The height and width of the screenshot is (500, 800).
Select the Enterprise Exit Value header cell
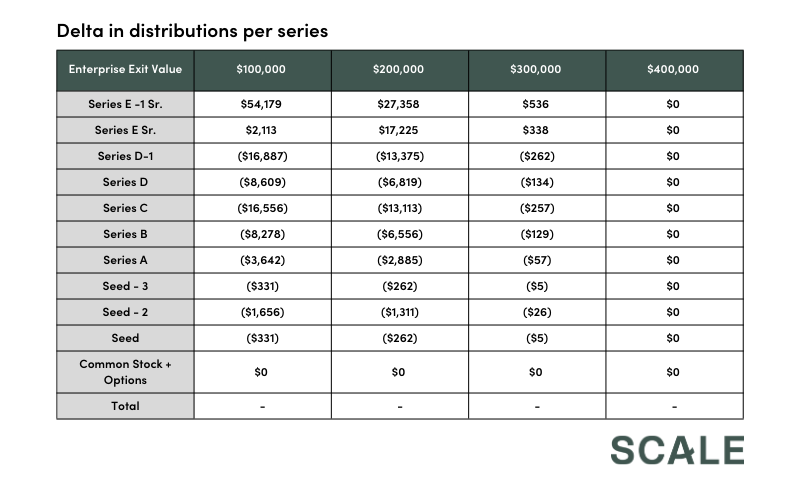tap(125, 70)
